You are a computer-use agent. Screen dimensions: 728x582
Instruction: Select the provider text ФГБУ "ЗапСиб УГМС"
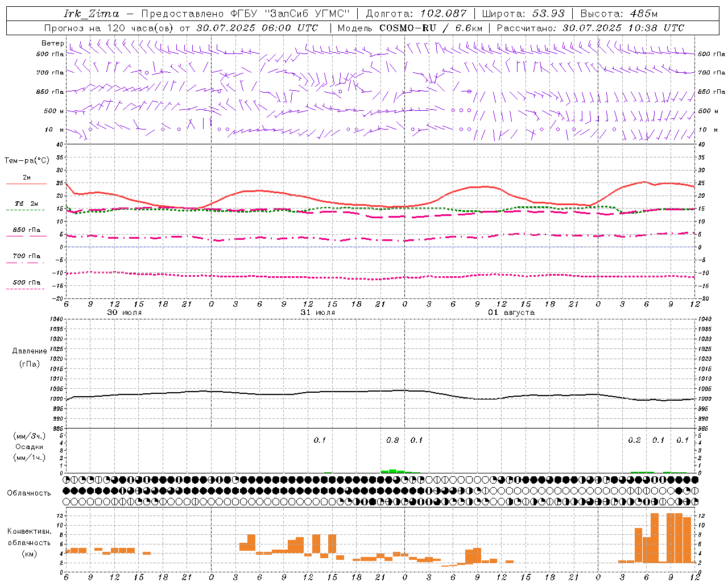pyautogui.click(x=290, y=14)
